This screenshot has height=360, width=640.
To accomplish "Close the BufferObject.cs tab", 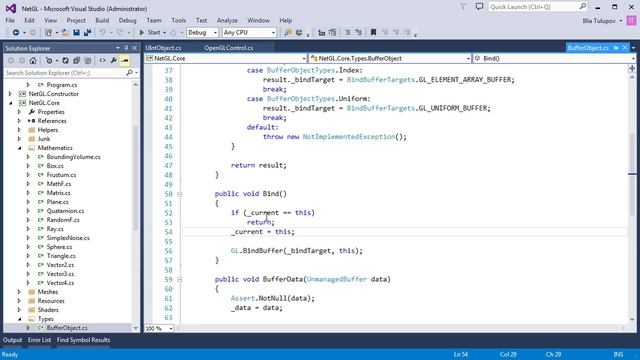I will click(x=625, y=48).
